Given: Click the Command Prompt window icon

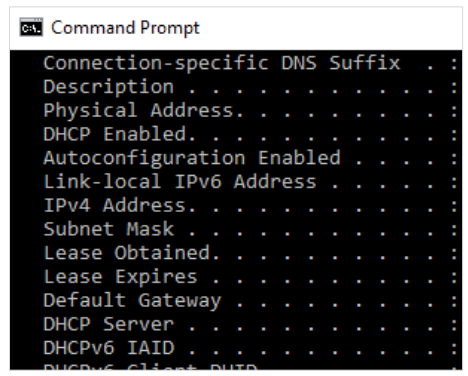Looking at the screenshot, I should pyautogui.click(x=31, y=27).
